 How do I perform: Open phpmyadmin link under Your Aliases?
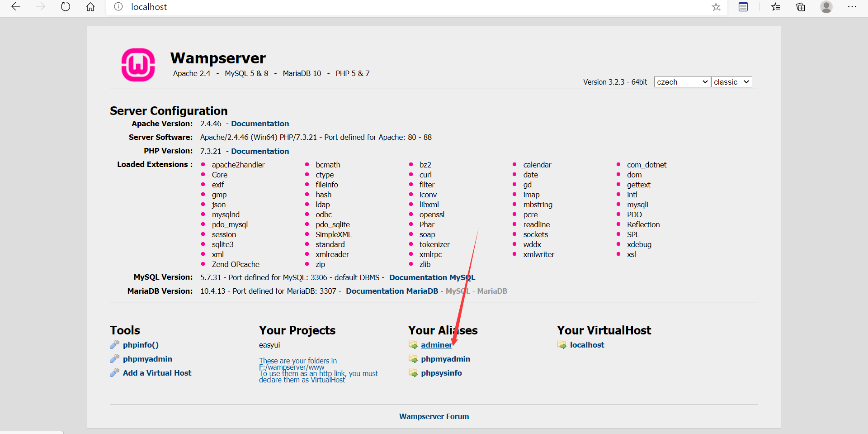(x=445, y=359)
